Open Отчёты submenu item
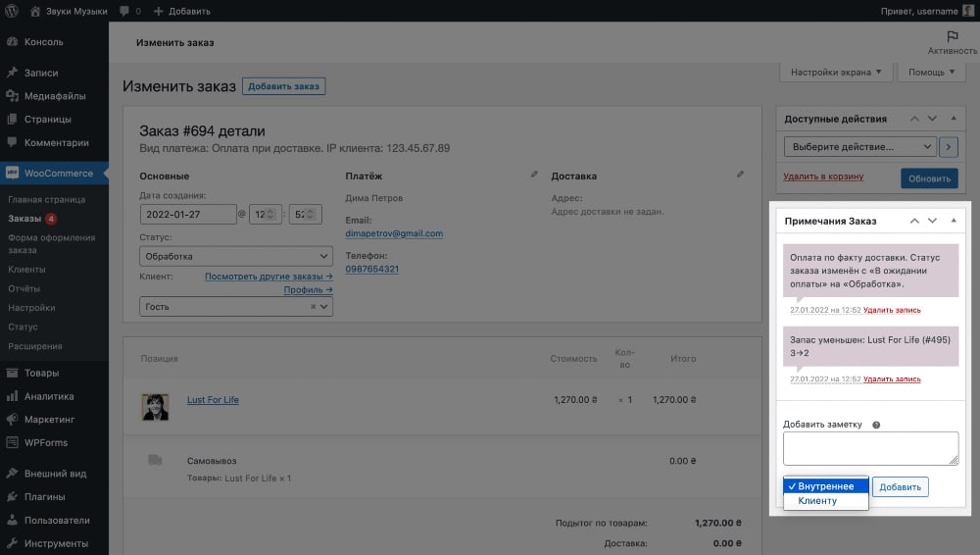Viewport: 980px width, 555px height. pyautogui.click(x=24, y=288)
